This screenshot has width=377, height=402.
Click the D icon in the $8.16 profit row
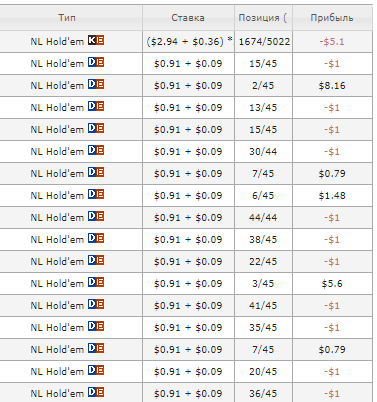[x=92, y=84]
